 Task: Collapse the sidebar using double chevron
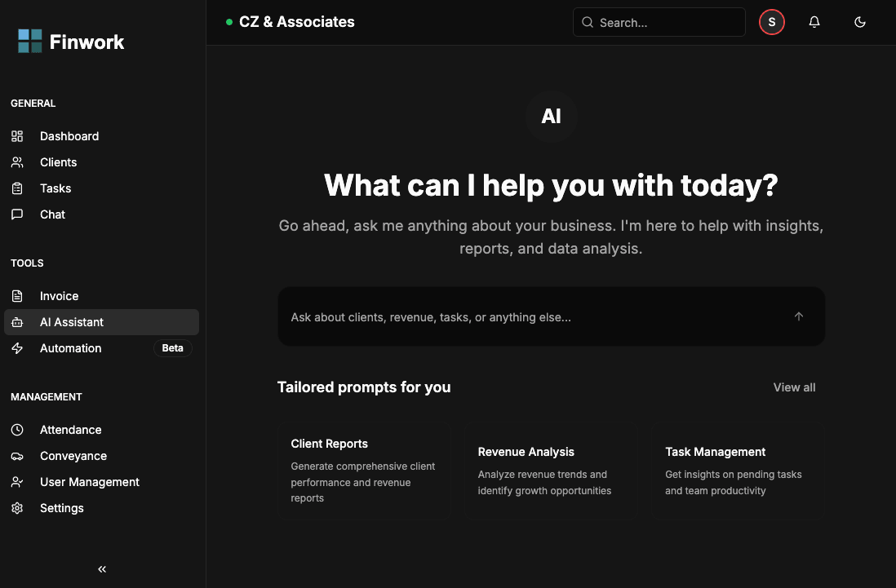(x=102, y=569)
